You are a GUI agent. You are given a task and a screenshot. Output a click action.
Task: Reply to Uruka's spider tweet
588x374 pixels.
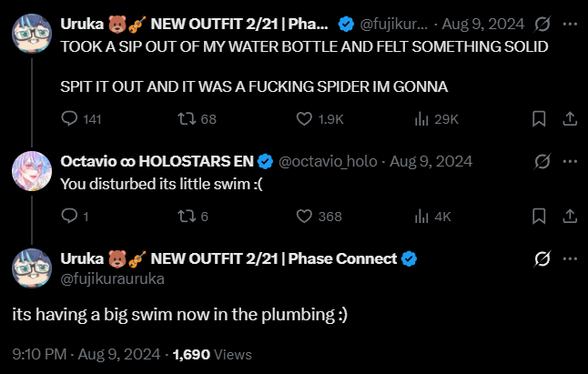click(71, 119)
